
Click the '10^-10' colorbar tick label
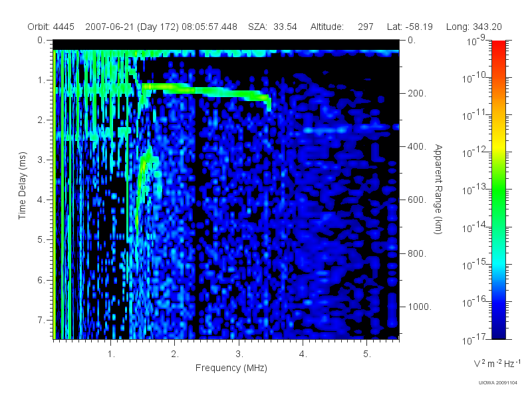[475, 78]
